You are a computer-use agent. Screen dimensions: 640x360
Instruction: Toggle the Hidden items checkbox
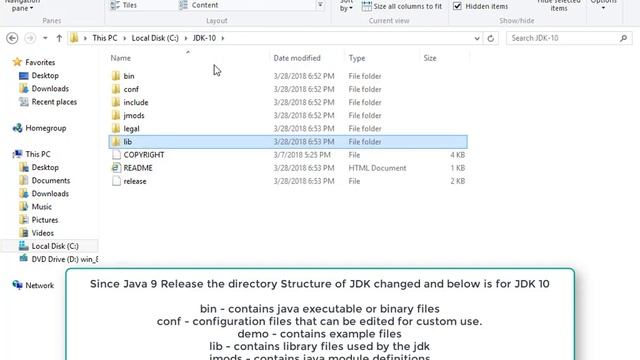coord(458,6)
